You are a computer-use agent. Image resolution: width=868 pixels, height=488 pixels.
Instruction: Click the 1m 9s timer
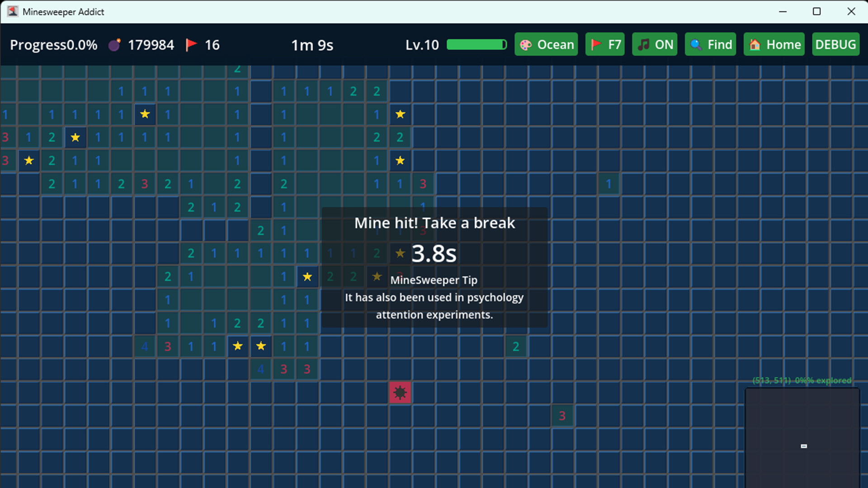[312, 45]
